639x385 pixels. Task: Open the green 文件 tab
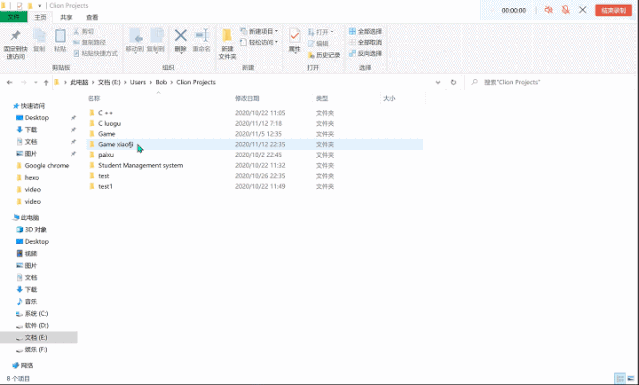tap(13, 17)
